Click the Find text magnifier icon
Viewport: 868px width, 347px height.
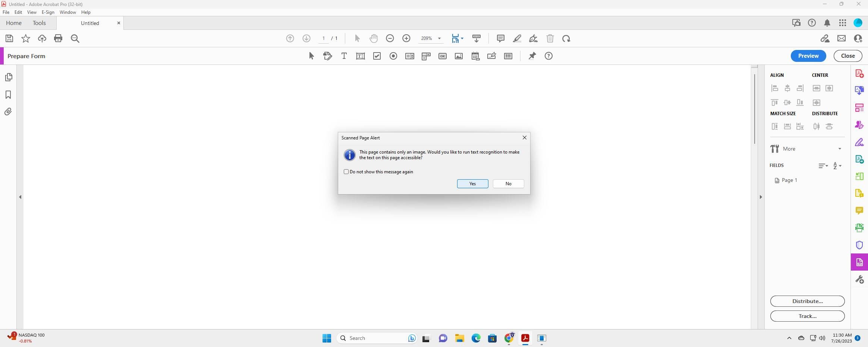click(x=75, y=38)
